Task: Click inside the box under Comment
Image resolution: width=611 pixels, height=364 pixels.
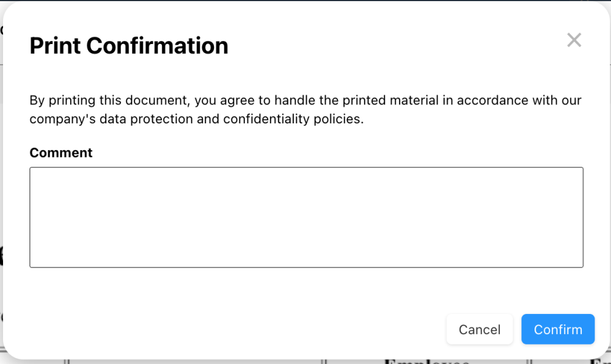Action: pyautogui.click(x=306, y=217)
